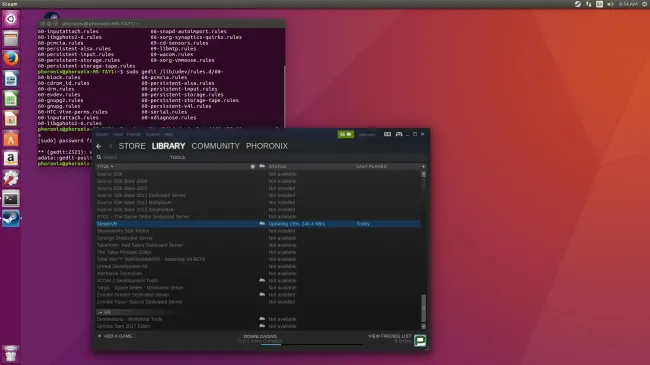Open the View menu in Steam
650x365 pixels.
(x=118, y=134)
